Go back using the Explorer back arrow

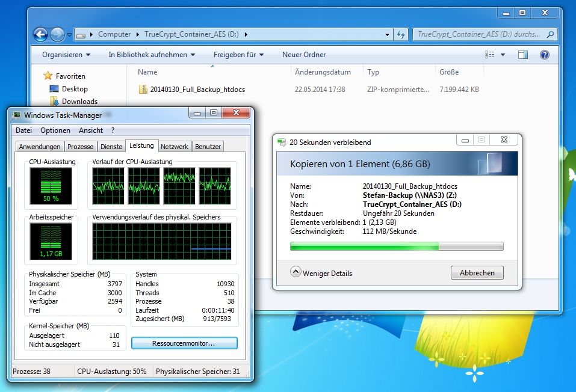pyautogui.click(x=40, y=34)
